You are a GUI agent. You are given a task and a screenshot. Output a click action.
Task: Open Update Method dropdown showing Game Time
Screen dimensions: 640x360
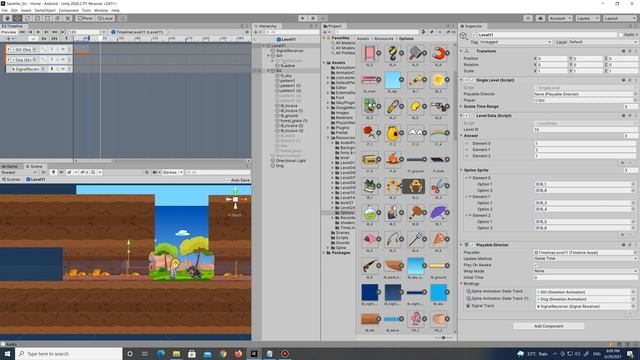coord(586,259)
